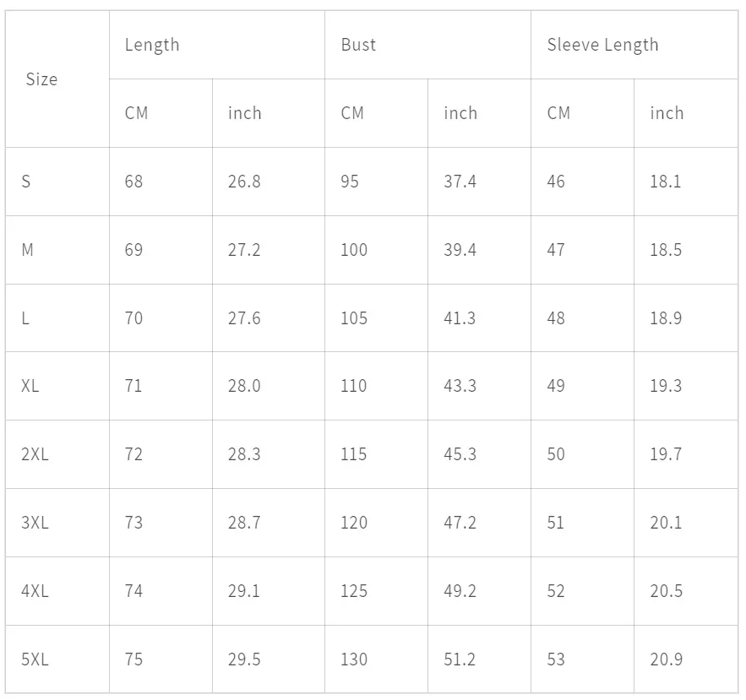
Task: Click the CM subheader under Bust
Action: [x=352, y=113]
